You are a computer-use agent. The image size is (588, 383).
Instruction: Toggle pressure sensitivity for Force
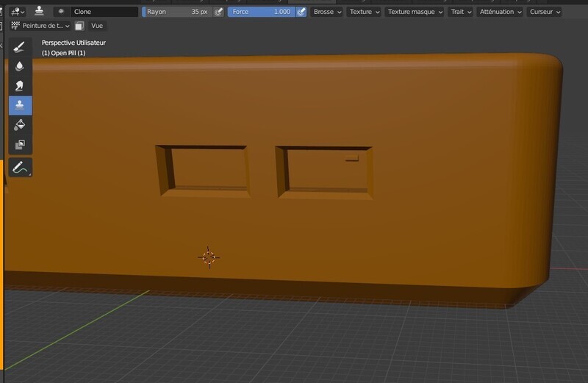[x=301, y=12]
